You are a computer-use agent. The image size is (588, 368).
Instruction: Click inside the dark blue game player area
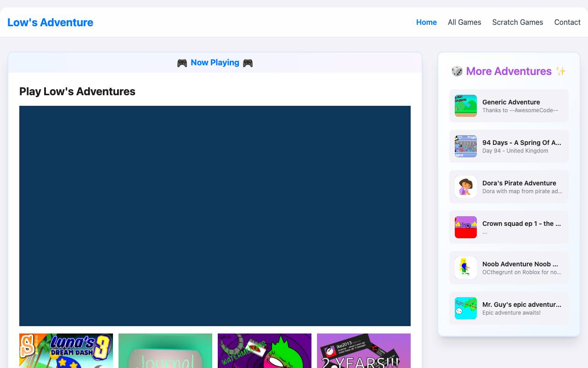(x=215, y=216)
